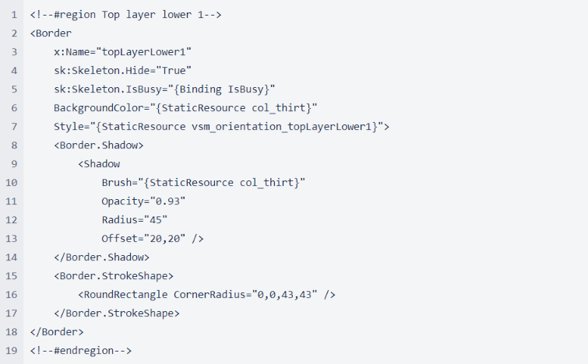This screenshot has width=588, height=364.
Task: Click closing Border.StrokeShape tag
Action: tap(117, 313)
